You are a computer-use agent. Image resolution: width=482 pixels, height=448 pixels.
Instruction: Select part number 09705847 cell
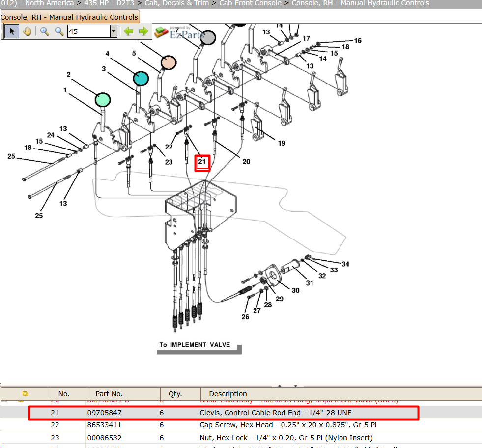click(x=105, y=413)
